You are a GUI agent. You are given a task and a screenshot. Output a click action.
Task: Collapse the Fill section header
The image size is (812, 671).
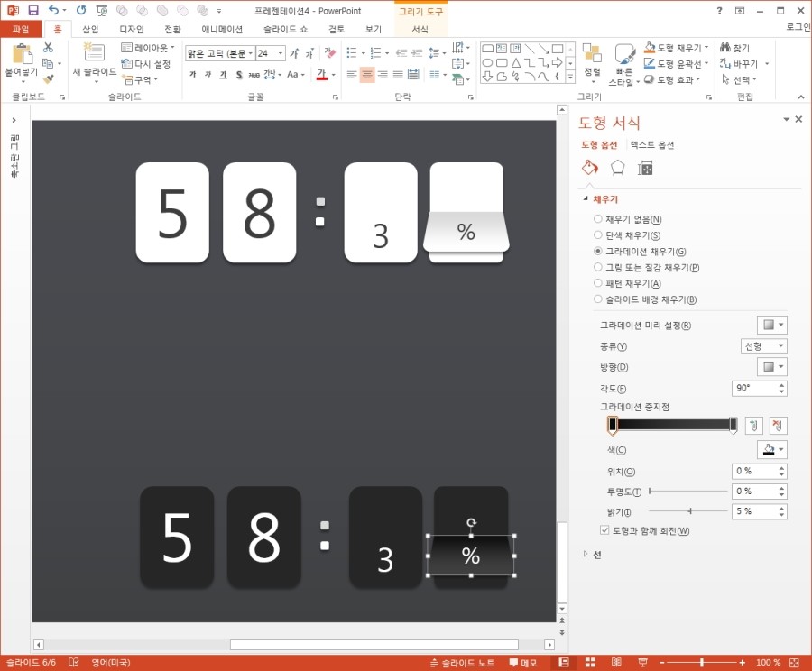click(x=601, y=198)
